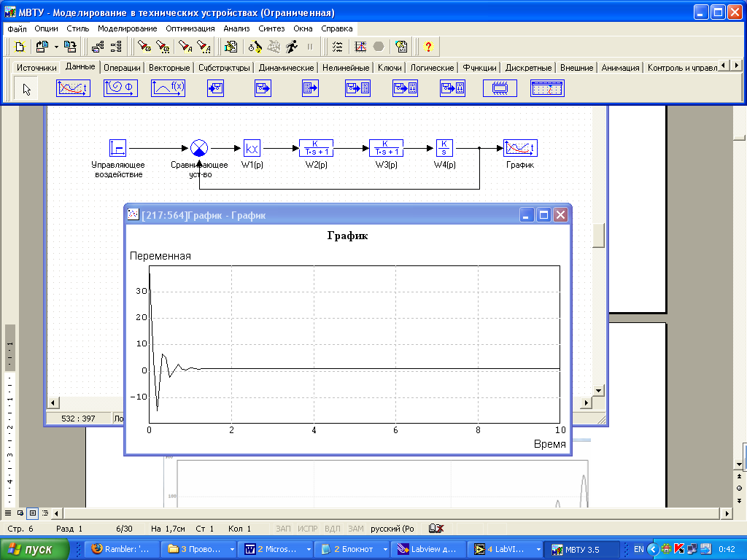747x560 pixels.
Task: Click diagram horizontal scrollbar right arrow
Action: (586, 402)
